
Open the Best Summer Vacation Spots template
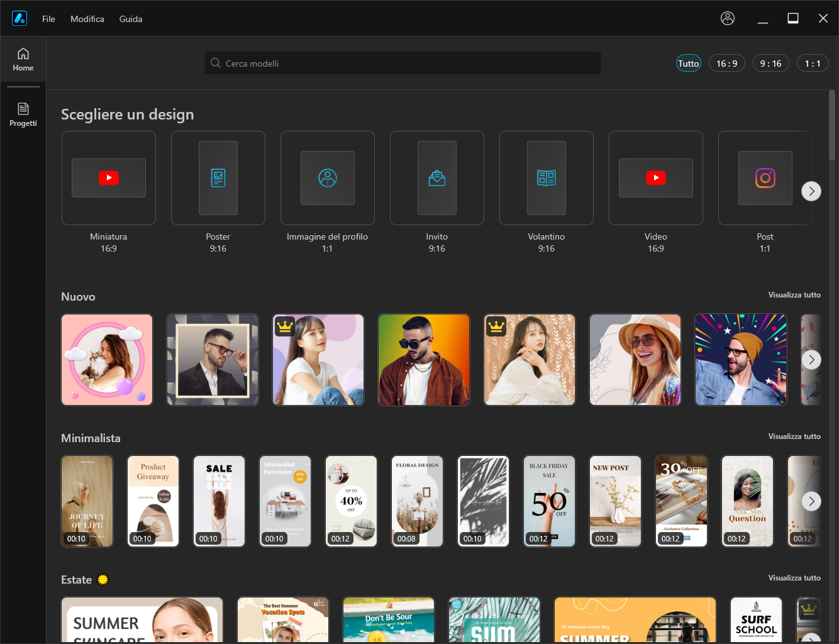coord(283,620)
